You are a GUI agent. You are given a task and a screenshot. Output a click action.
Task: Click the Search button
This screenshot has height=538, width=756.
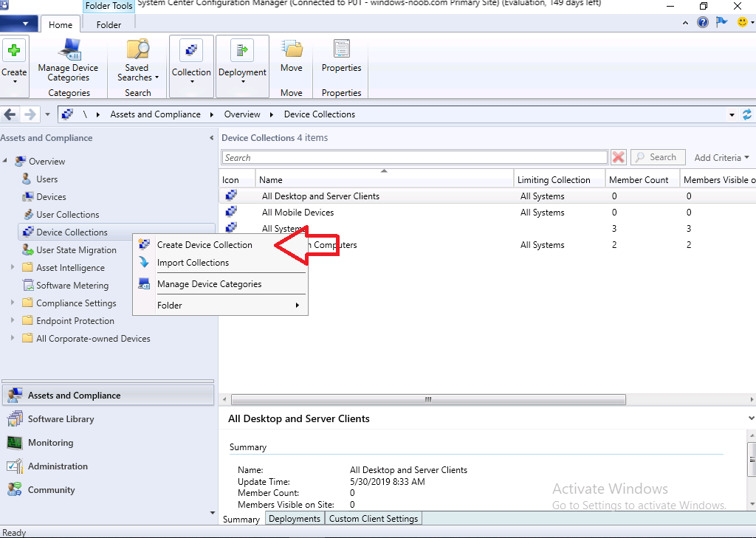click(x=658, y=157)
